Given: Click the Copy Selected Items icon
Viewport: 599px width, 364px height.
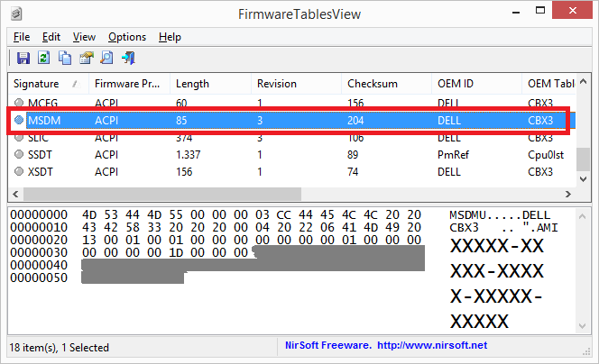Looking at the screenshot, I should (65, 58).
